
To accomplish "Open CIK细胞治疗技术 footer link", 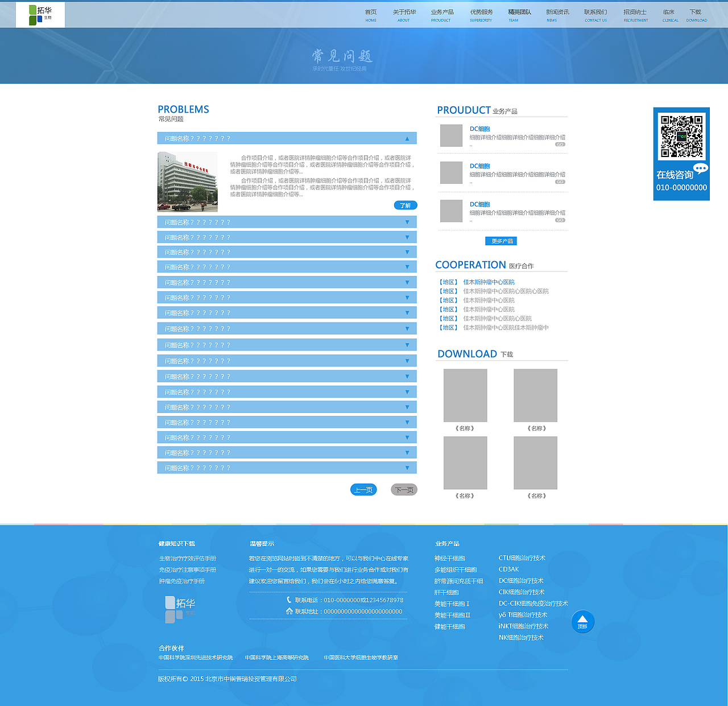I will click(x=522, y=592).
